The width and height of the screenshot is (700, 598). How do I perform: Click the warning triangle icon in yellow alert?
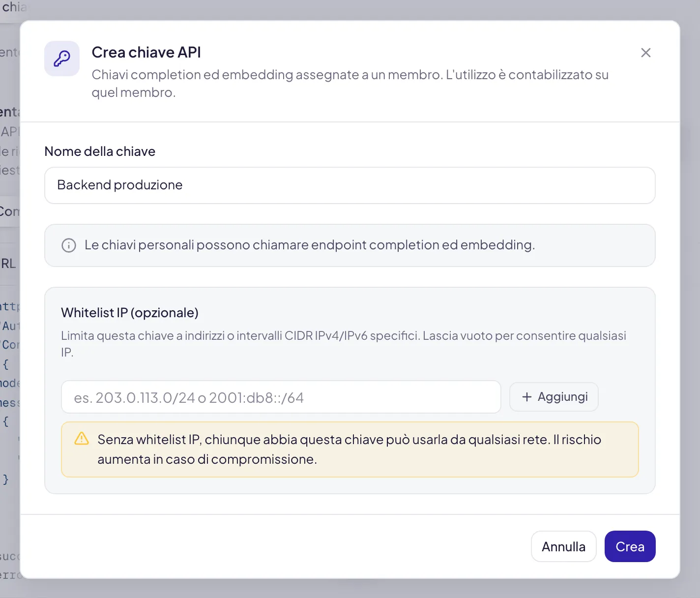(82, 439)
